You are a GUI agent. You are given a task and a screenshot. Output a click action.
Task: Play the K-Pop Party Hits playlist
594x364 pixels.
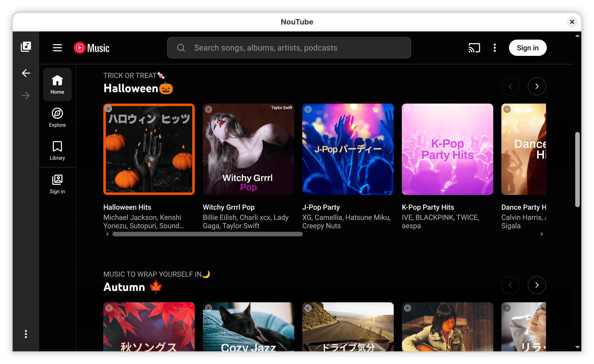[447, 149]
